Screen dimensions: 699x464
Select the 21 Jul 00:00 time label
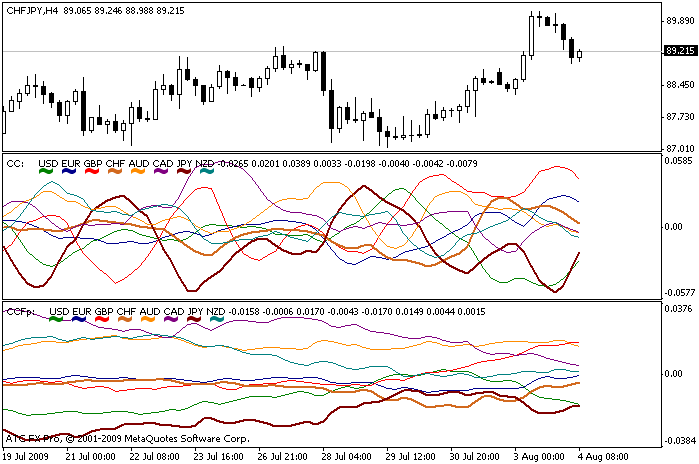[x=90, y=457]
